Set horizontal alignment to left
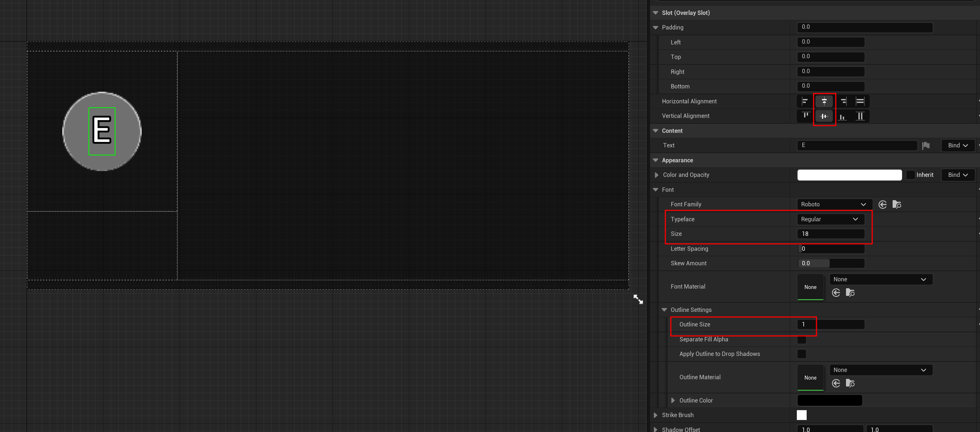Image resolution: width=980 pixels, height=432 pixels. pos(804,101)
